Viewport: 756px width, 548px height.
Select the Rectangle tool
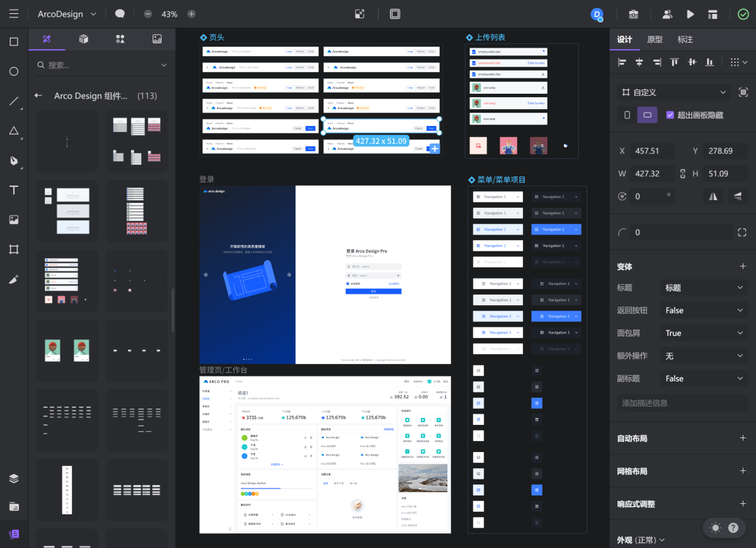14,41
